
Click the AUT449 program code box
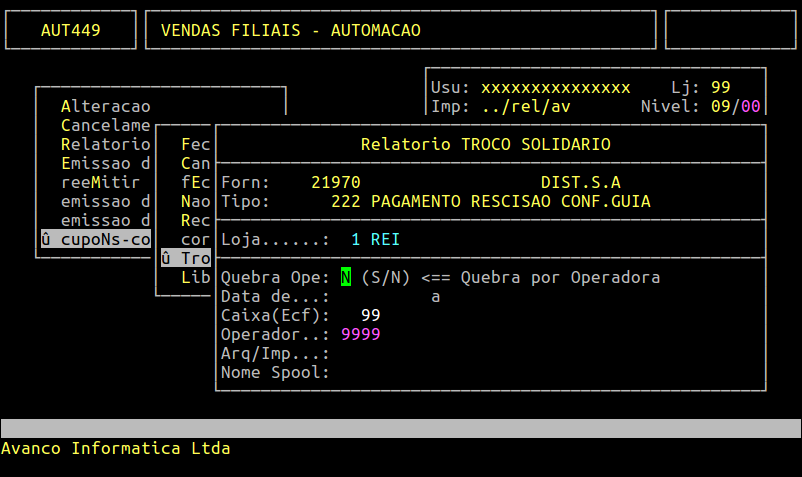pyautogui.click(x=70, y=30)
